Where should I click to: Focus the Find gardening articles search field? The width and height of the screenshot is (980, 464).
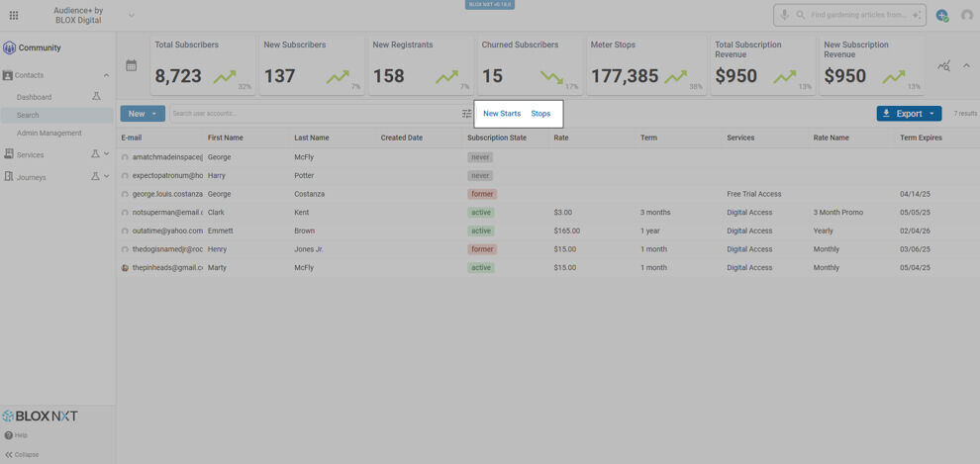click(860, 15)
